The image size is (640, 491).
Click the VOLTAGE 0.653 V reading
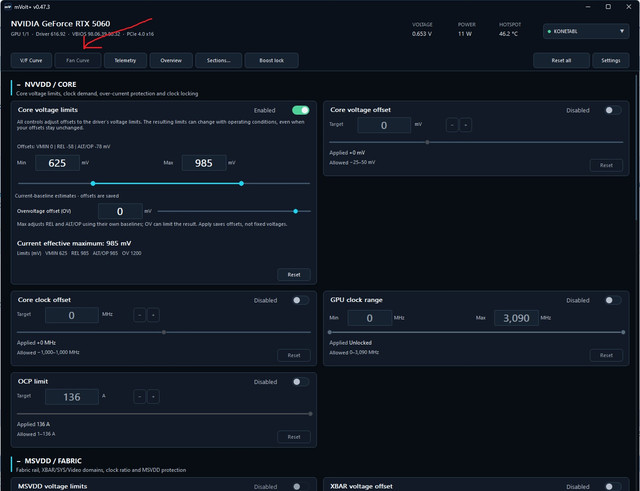pos(422,30)
